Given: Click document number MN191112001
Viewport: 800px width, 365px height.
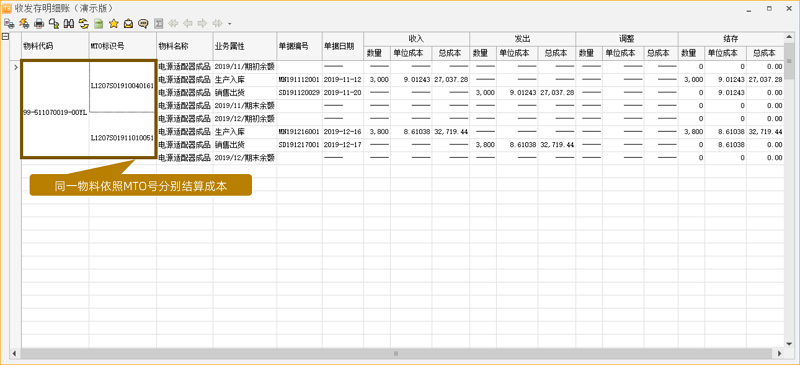Looking at the screenshot, I should [299, 80].
